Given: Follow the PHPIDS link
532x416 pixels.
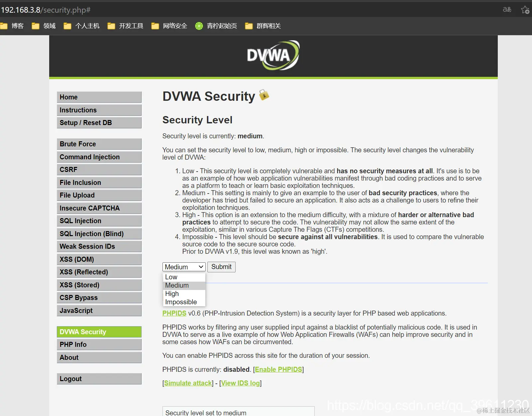Looking at the screenshot, I should click(174, 313).
